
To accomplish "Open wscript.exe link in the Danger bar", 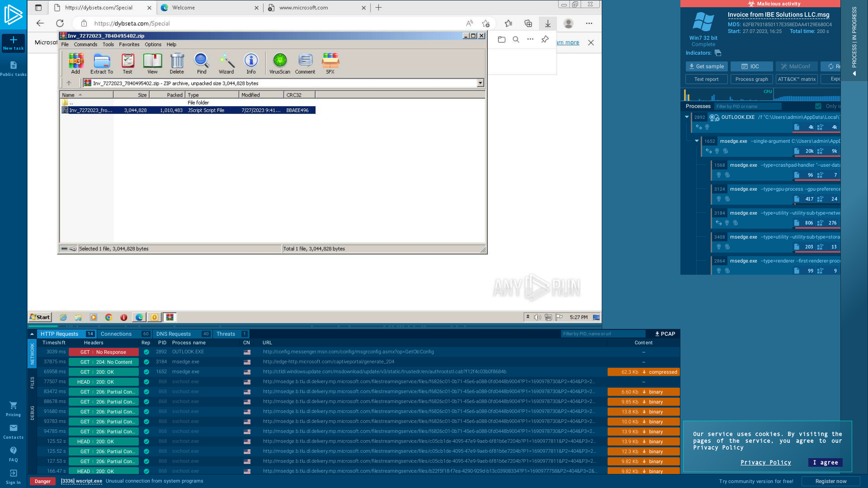I will tap(81, 481).
